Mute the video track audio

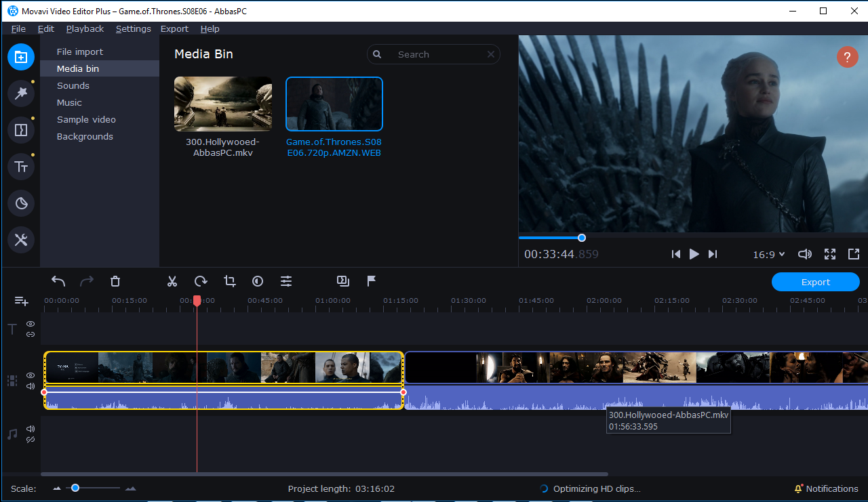point(31,386)
